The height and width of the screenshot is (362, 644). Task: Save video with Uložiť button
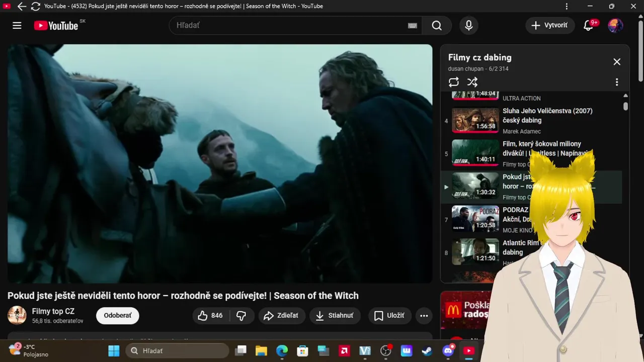click(x=390, y=316)
